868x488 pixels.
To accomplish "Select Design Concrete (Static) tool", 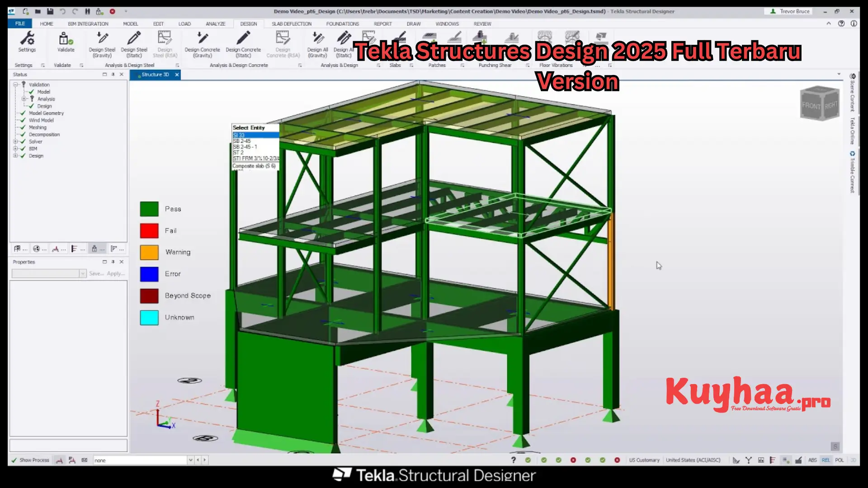I will coord(243,44).
